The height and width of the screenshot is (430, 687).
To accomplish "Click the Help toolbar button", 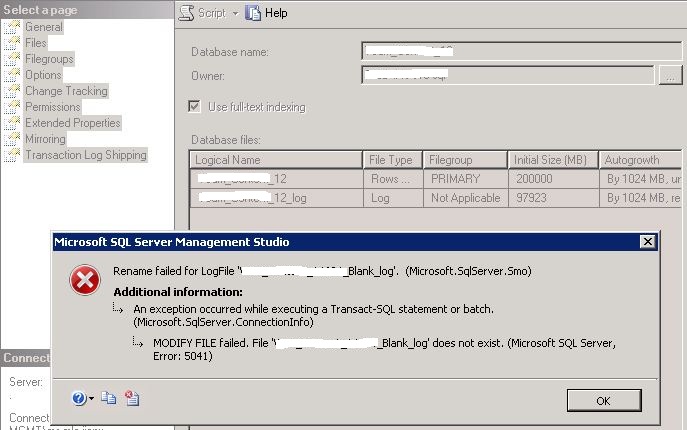I will [266, 13].
